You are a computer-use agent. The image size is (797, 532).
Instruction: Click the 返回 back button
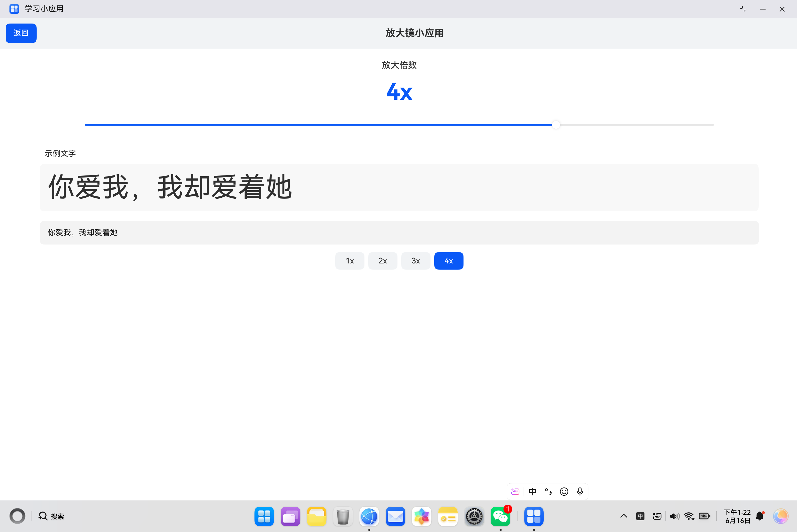(21, 33)
